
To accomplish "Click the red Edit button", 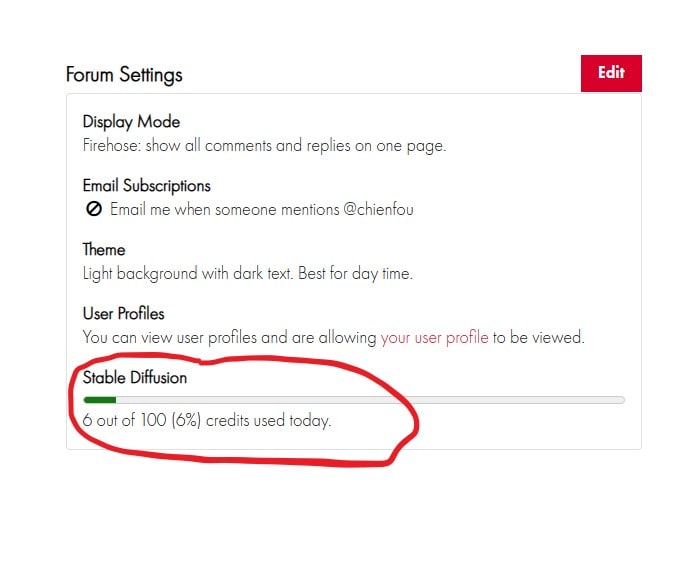I will coord(611,73).
